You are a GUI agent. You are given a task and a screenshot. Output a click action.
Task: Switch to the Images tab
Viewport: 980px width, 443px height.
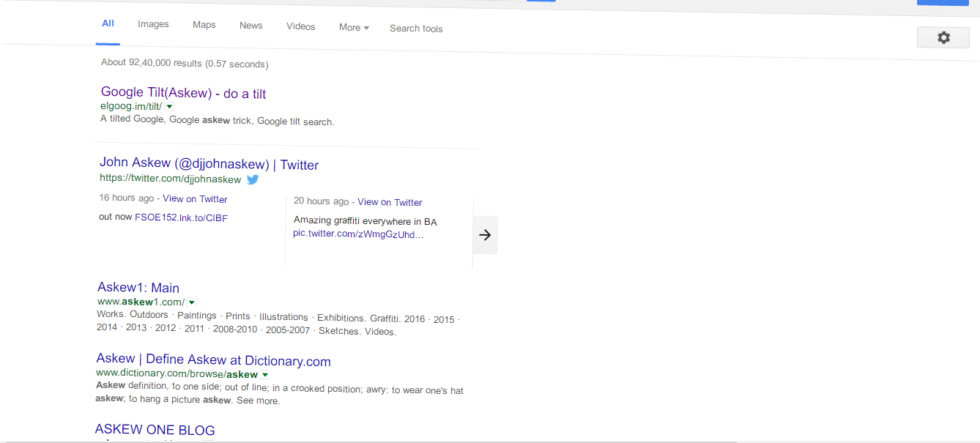click(153, 24)
